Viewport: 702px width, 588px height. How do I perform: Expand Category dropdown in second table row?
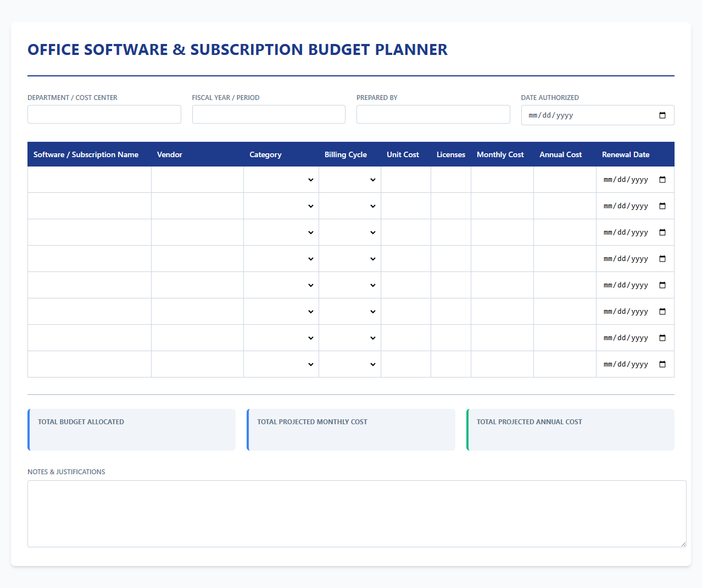[281, 206]
